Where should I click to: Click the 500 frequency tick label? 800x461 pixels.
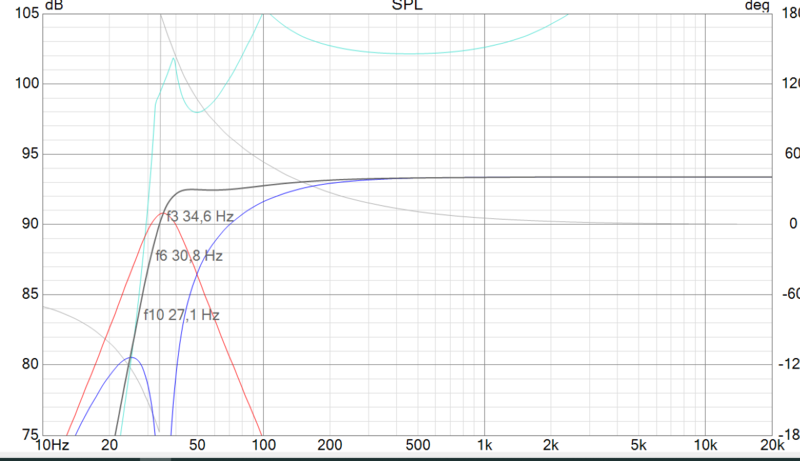click(418, 445)
